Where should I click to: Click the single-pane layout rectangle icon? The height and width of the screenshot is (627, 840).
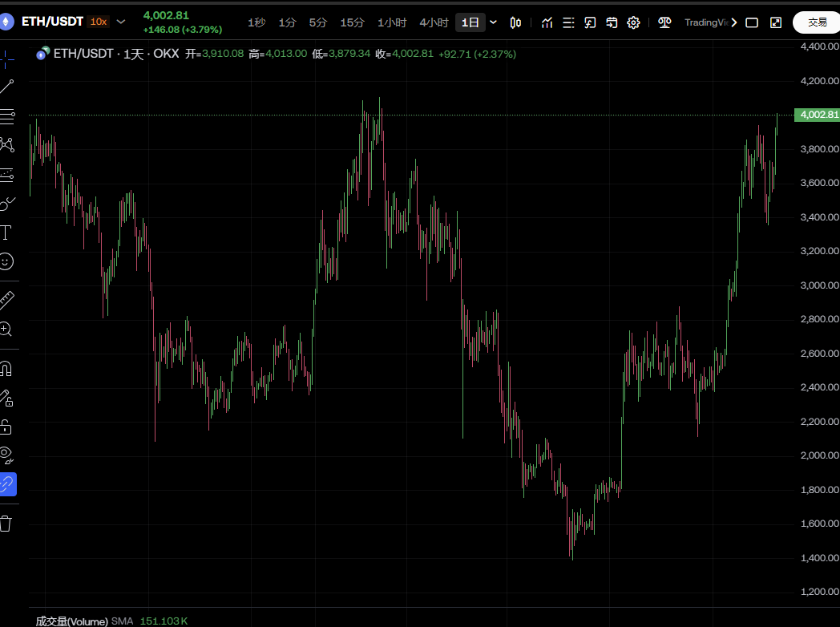click(752, 22)
